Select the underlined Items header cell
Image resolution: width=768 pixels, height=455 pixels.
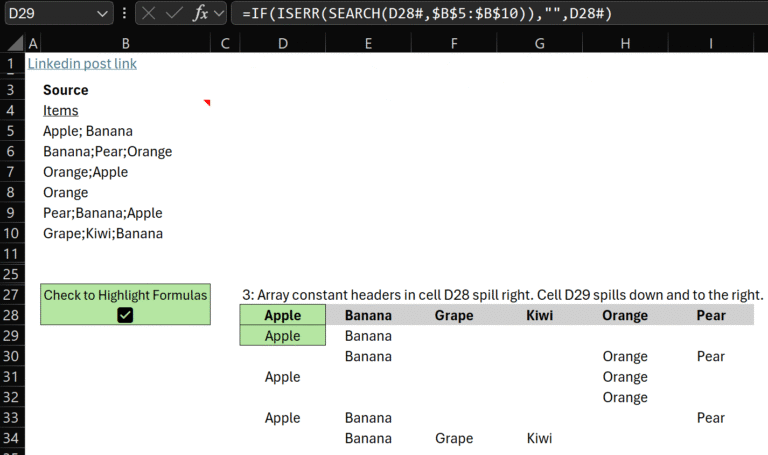point(61,111)
